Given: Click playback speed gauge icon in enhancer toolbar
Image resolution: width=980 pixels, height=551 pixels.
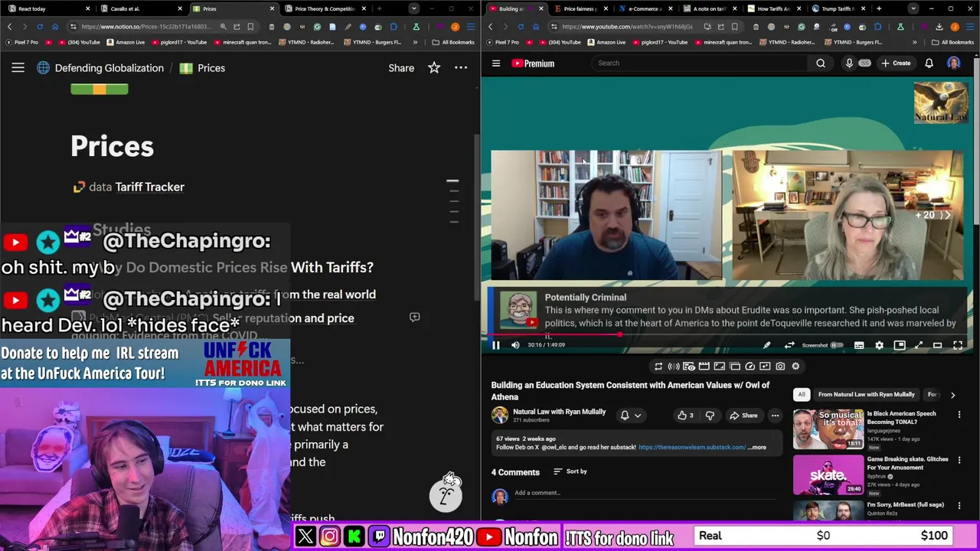Looking at the screenshot, I should click(750, 367).
